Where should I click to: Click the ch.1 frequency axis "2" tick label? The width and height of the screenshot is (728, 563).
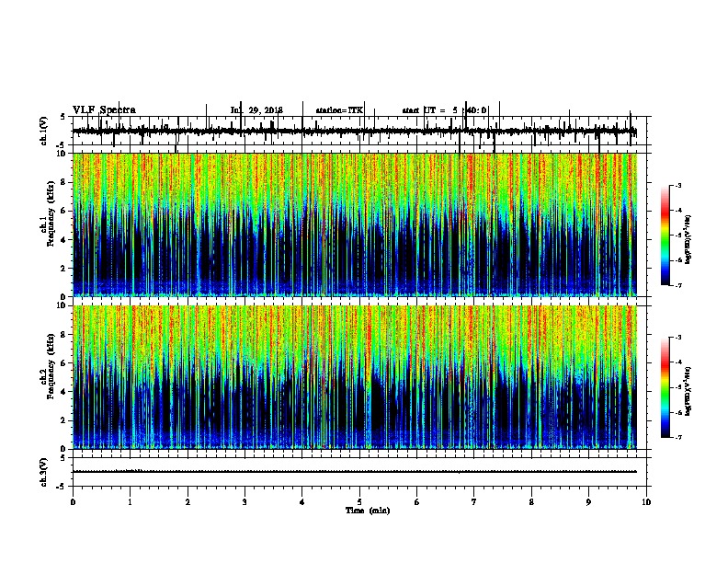pos(63,269)
